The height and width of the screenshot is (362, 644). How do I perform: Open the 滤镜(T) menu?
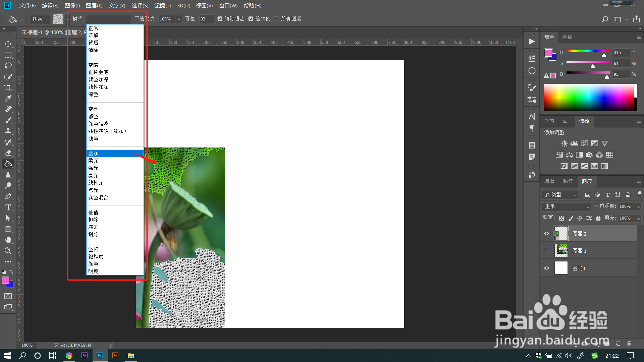click(x=162, y=6)
